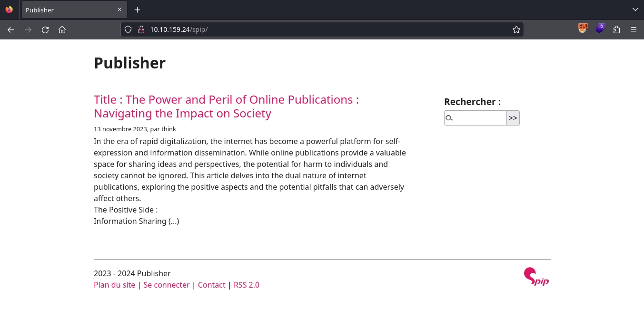Open the Plan du site link
The image size is (644, 319).
pos(114,285)
